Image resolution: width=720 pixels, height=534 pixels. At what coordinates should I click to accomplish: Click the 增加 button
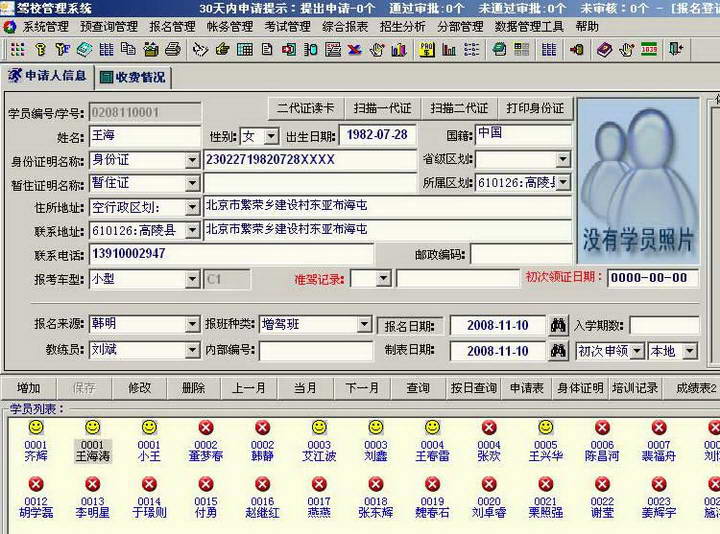click(x=28, y=388)
